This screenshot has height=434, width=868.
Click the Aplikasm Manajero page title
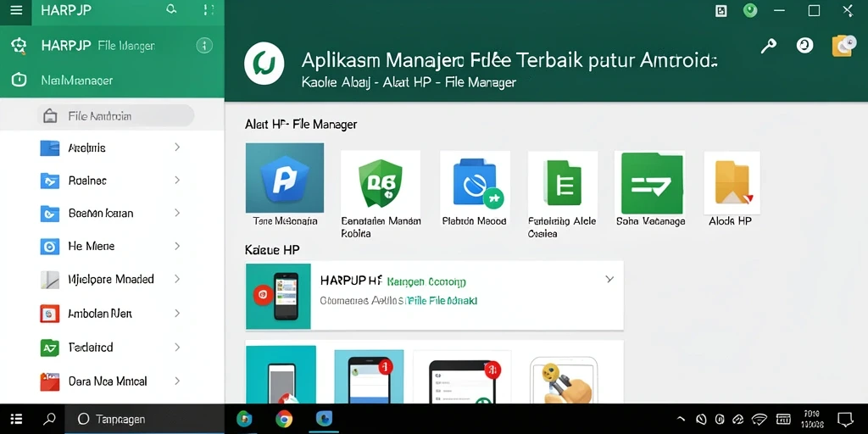click(509, 60)
